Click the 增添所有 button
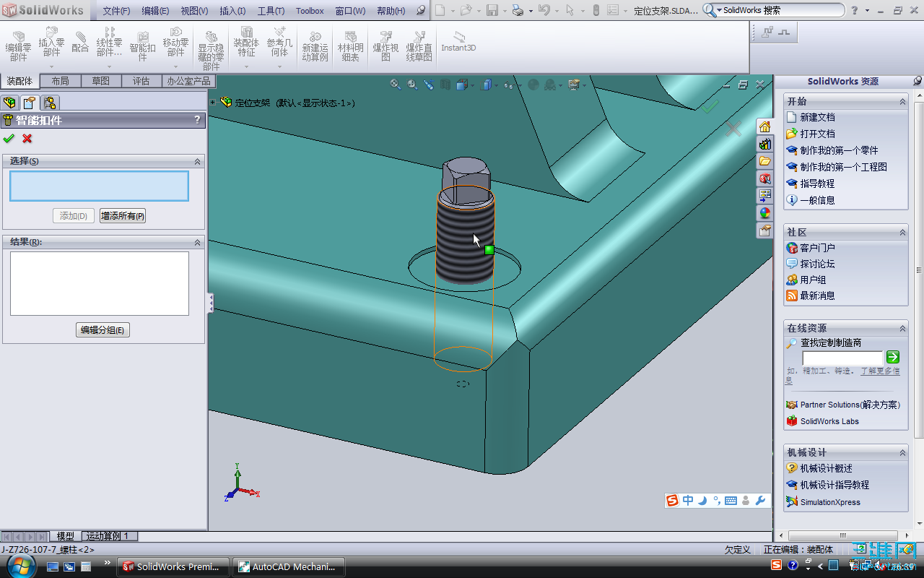924x578 pixels. 123,216
